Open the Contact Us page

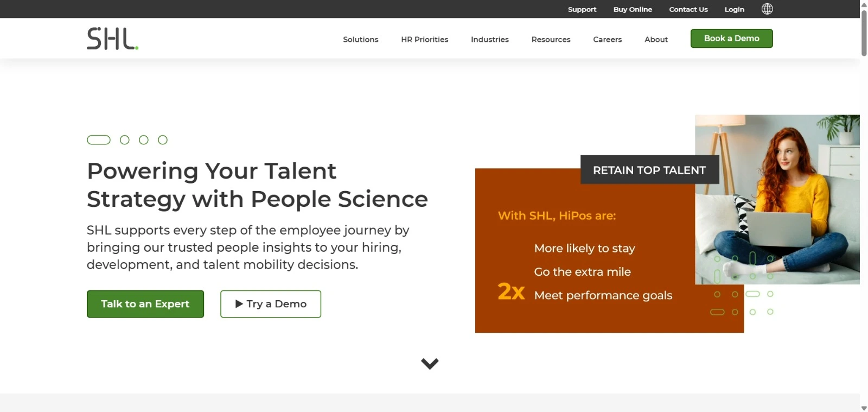click(688, 9)
